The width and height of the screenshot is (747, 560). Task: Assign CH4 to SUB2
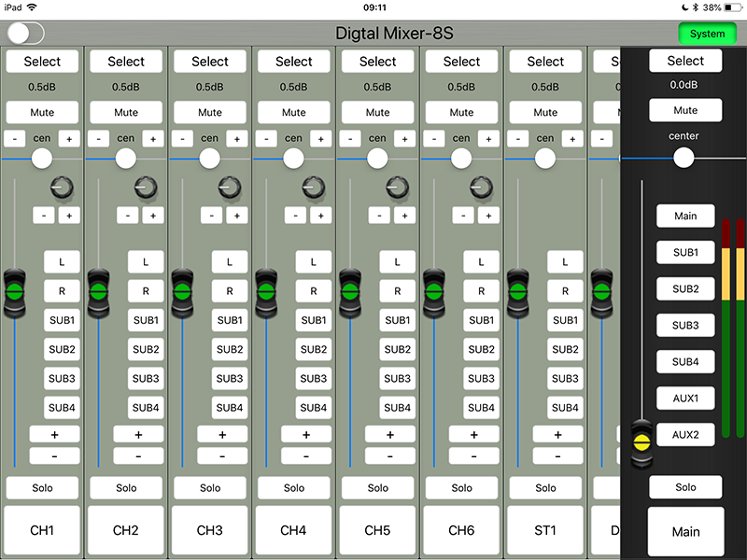313,349
